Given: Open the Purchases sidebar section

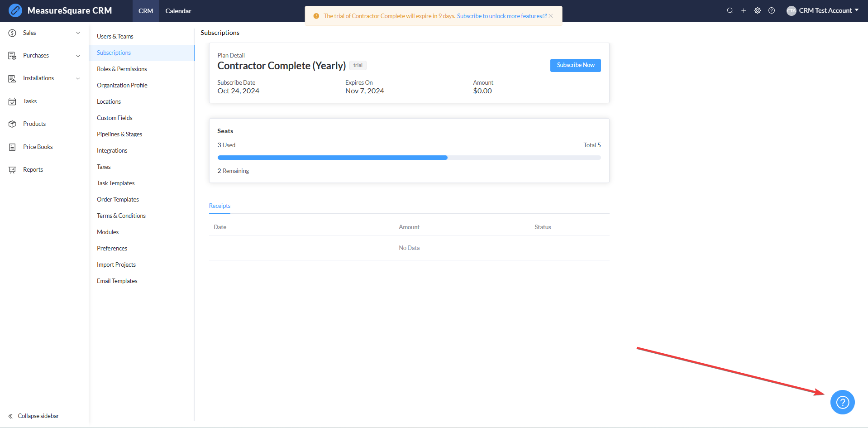Looking at the screenshot, I should click(x=44, y=56).
